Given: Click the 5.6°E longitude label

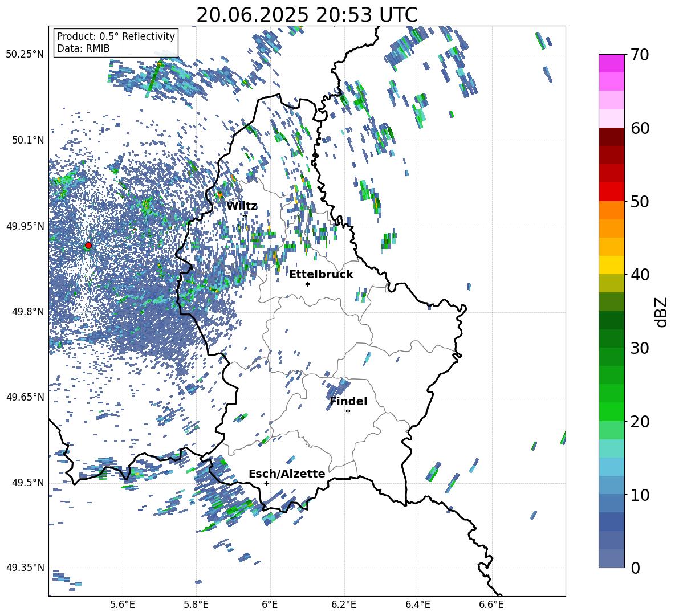Looking at the screenshot, I should (x=123, y=605).
